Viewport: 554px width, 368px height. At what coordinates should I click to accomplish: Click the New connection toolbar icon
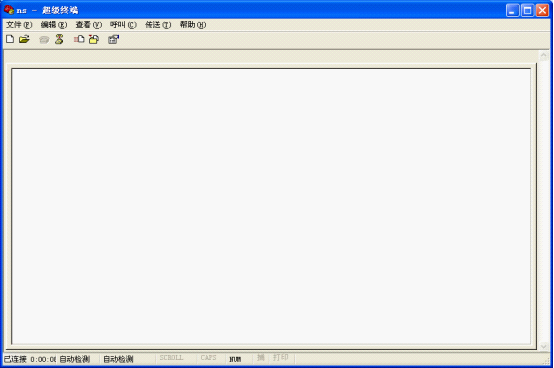(10, 39)
